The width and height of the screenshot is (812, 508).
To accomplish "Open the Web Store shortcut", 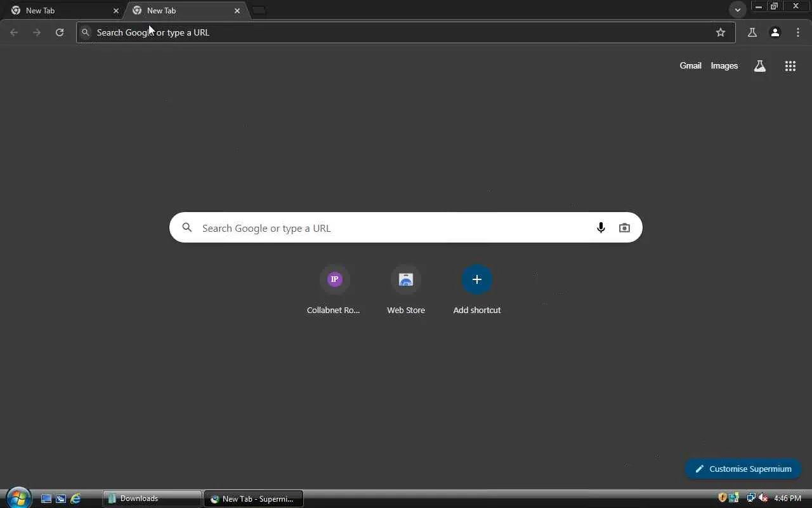I will 406,290.
